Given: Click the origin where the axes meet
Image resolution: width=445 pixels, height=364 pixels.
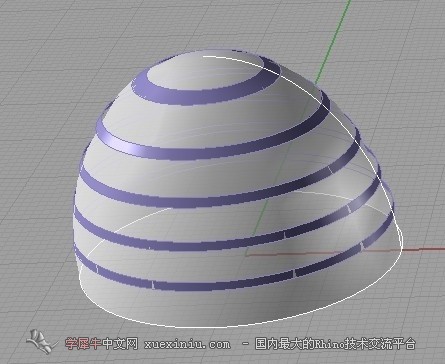Looking at the screenshot, I should coord(247,256).
